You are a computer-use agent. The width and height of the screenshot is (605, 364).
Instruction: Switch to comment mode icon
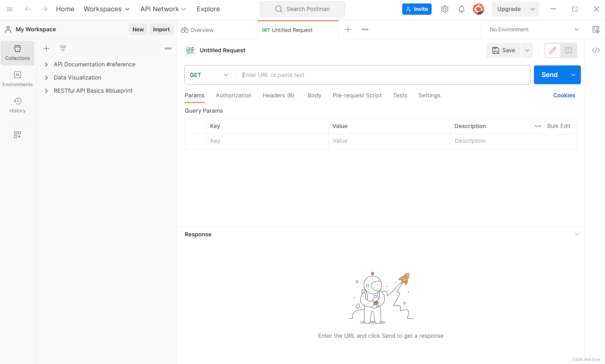tap(568, 50)
